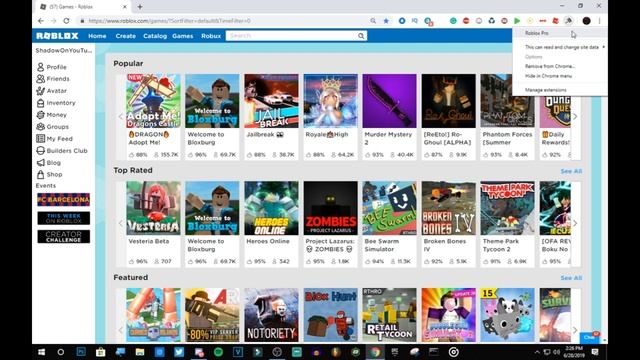Open action center notifications icon
The image size is (640, 360).
pos(595,352)
